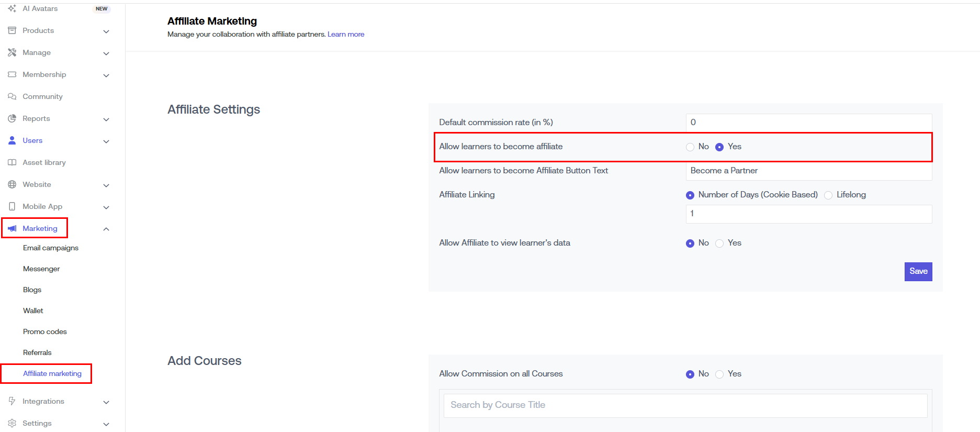
Task: Click the Asset library book icon
Action: click(12, 162)
